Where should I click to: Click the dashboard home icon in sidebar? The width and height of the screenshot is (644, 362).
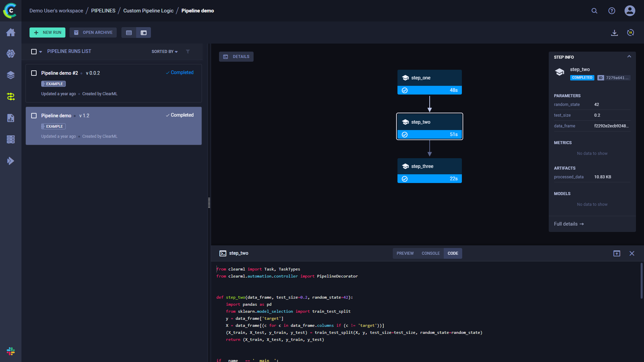pyautogui.click(x=11, y=32)
